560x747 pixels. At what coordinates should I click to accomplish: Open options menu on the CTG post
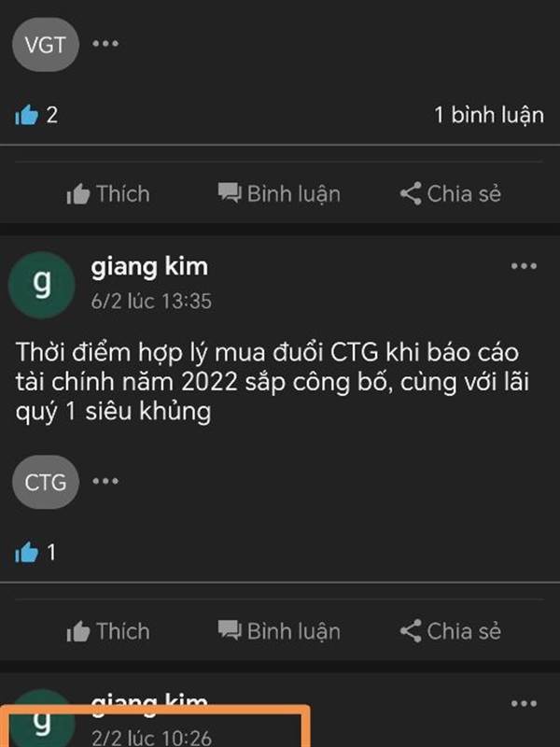(x=524, y=266)
